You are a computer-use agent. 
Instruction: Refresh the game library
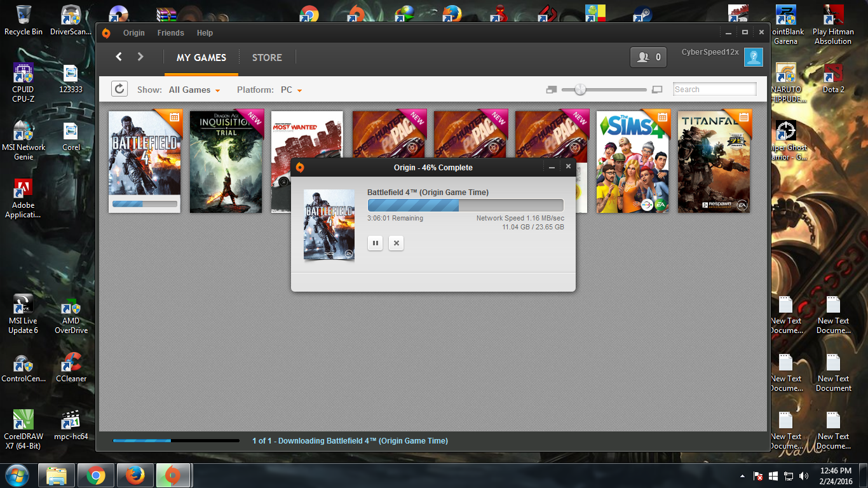[x=119, y=89]
